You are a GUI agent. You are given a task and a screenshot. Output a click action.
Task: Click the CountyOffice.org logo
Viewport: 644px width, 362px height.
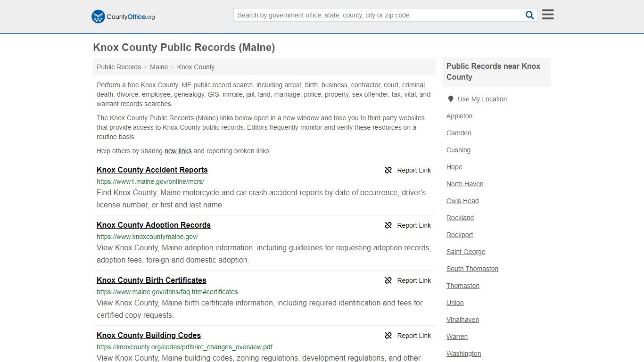(123, 16)
